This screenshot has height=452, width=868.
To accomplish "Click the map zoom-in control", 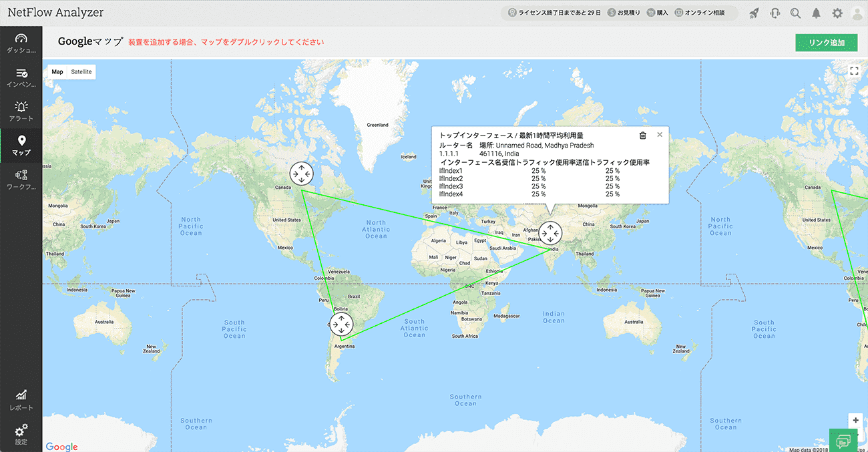I will point(855,420).
